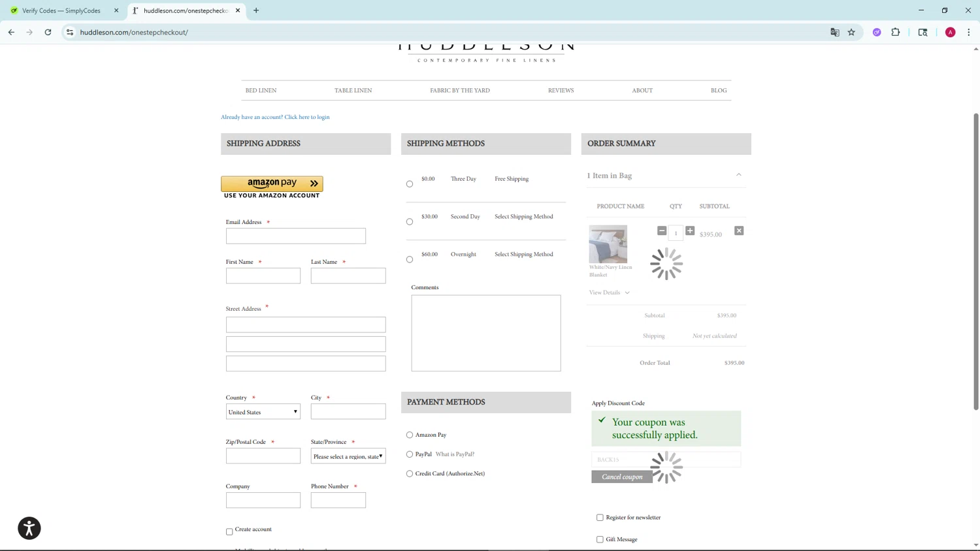This screenshot has width=980, height=551.
Task: Click the Comments text area
Action: pyautogui.click(x=486, y=333)
